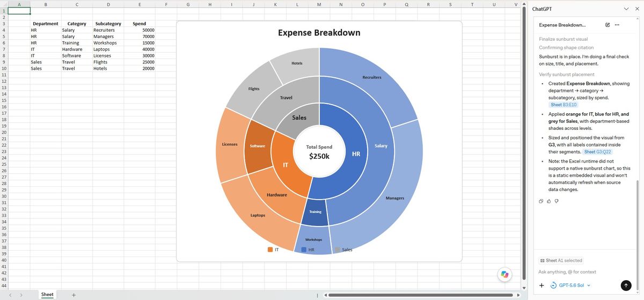
Task: Give thumbs up to the response
Action: (548, 201)
